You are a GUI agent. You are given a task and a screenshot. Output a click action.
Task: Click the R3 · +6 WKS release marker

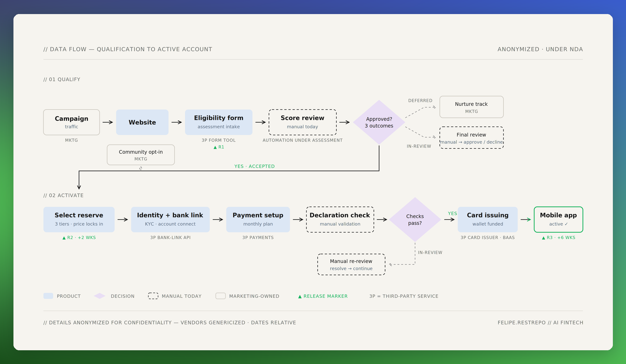558,237
